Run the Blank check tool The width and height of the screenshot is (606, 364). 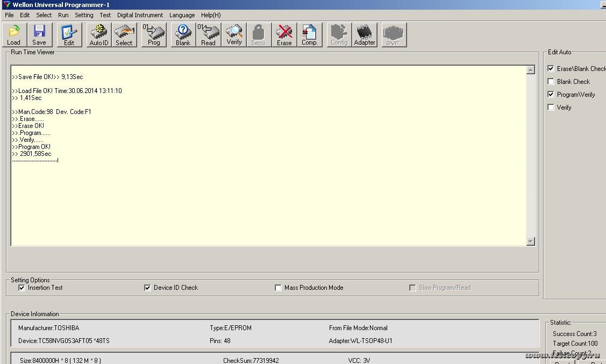(183, 35)
